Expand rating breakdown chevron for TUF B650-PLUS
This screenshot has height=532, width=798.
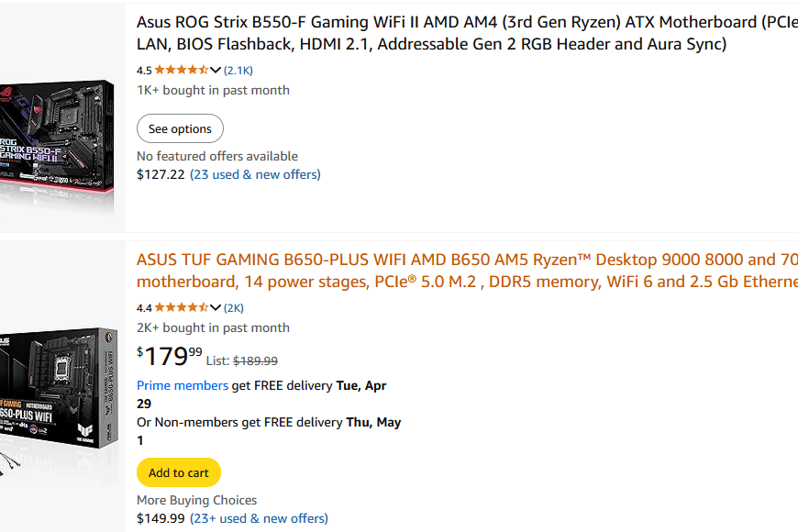(216, 307)
